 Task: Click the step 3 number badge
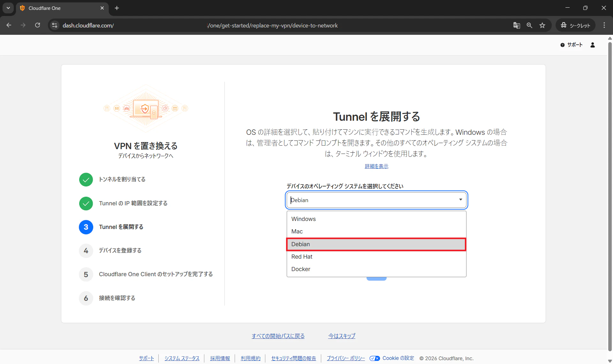point(86,227)
